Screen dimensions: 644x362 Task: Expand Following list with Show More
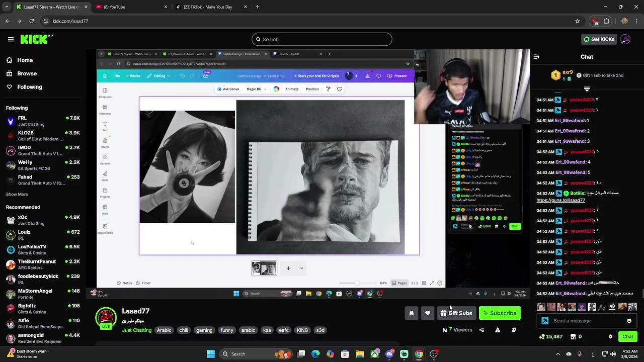point(17,195)
